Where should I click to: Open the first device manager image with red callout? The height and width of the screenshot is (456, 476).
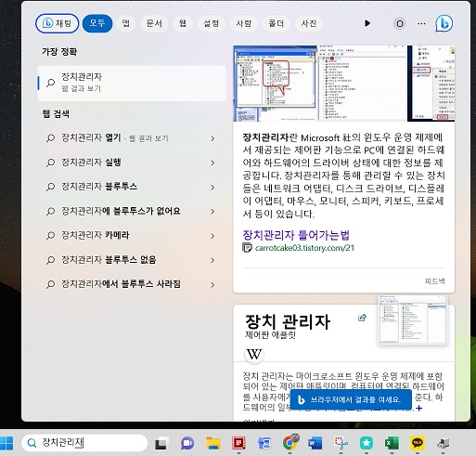point(276,84)
